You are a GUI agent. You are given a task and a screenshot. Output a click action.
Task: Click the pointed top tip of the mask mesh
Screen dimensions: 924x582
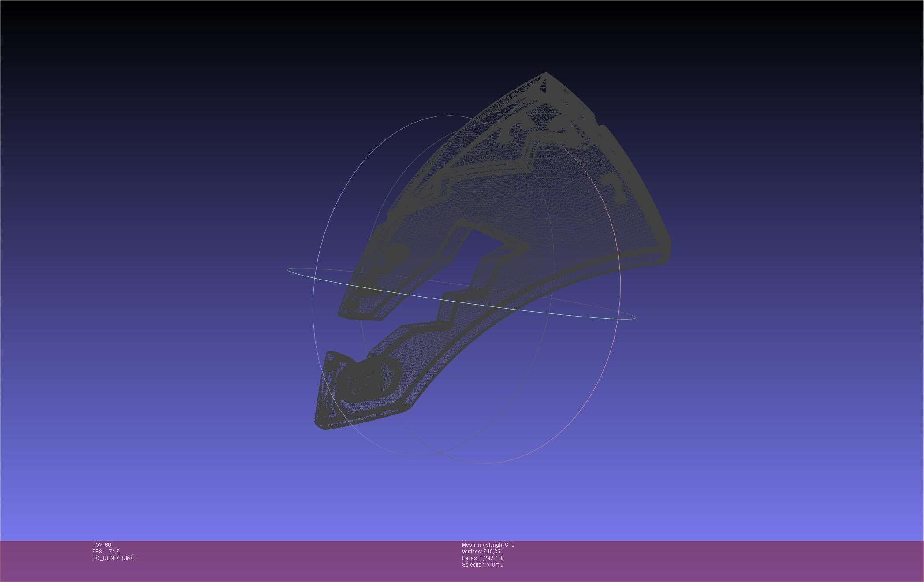pos(546,75)
